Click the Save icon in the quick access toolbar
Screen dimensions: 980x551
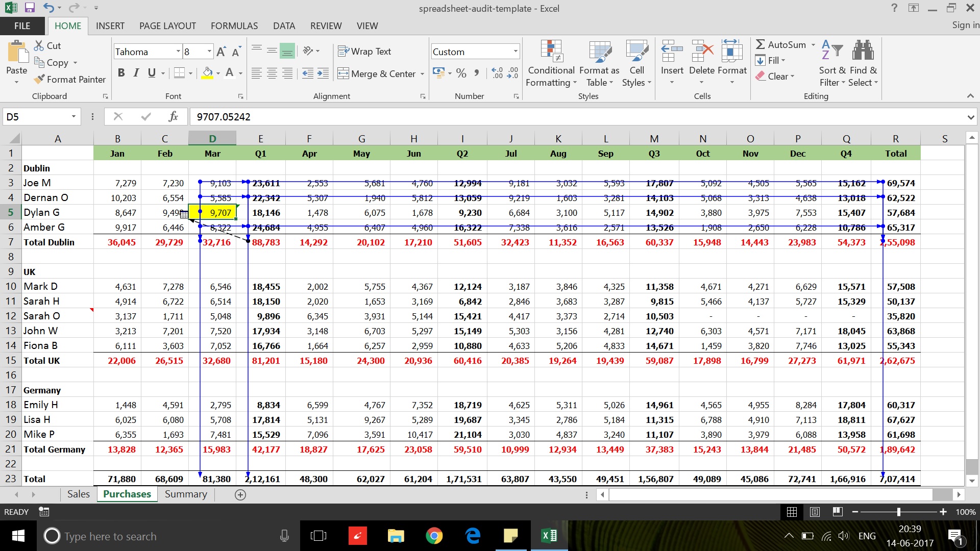[x=30, y=8]
